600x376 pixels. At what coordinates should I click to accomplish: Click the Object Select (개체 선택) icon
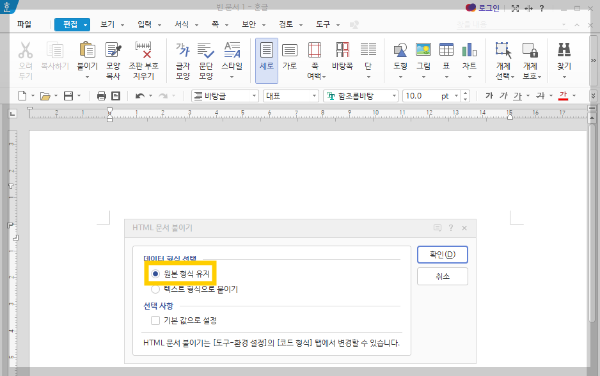coord(503,50)
